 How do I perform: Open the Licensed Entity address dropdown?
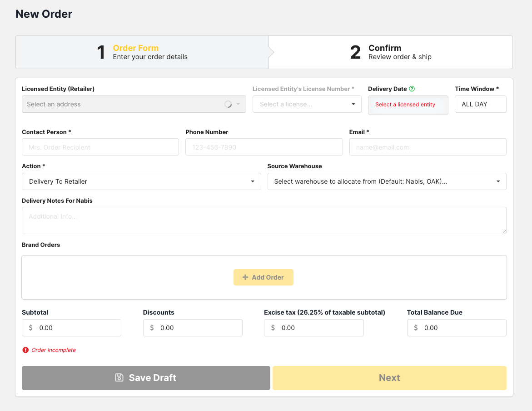pyautogui.click(x=127, y=104)
